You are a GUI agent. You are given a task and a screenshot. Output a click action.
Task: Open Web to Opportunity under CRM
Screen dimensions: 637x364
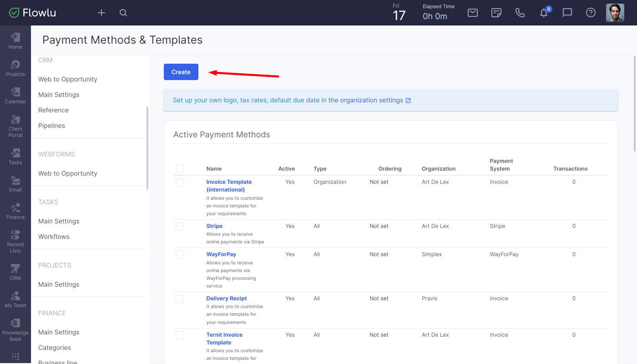click(68, 79)
